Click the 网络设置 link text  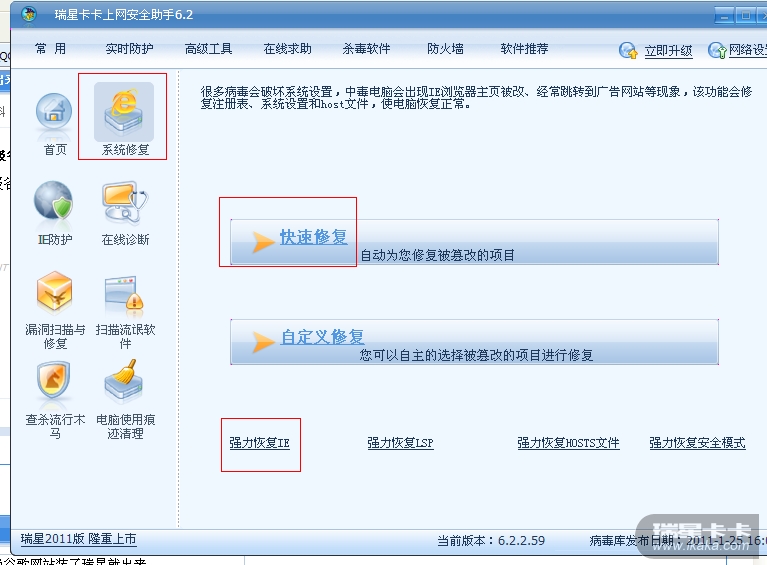pyautogui.click(x=747, y=50)
